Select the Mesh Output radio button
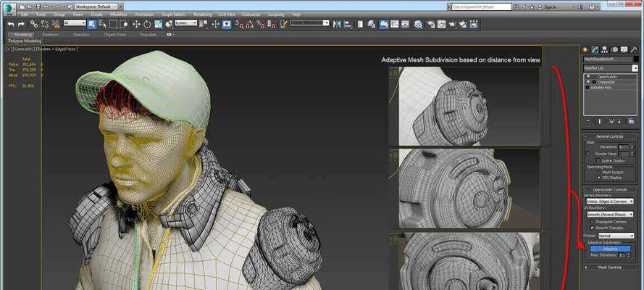Viewport: 644px width, 290px height. tap(598, 172)
